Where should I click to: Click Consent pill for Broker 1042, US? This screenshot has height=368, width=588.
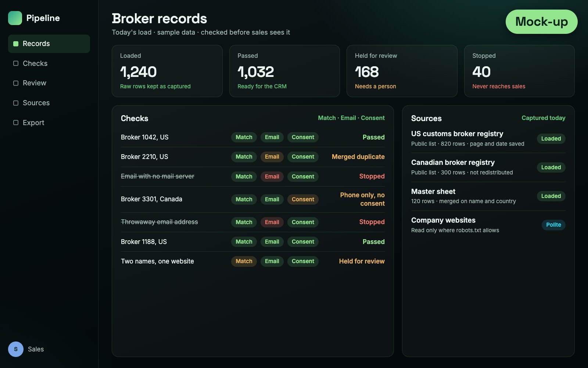point(303,137)
